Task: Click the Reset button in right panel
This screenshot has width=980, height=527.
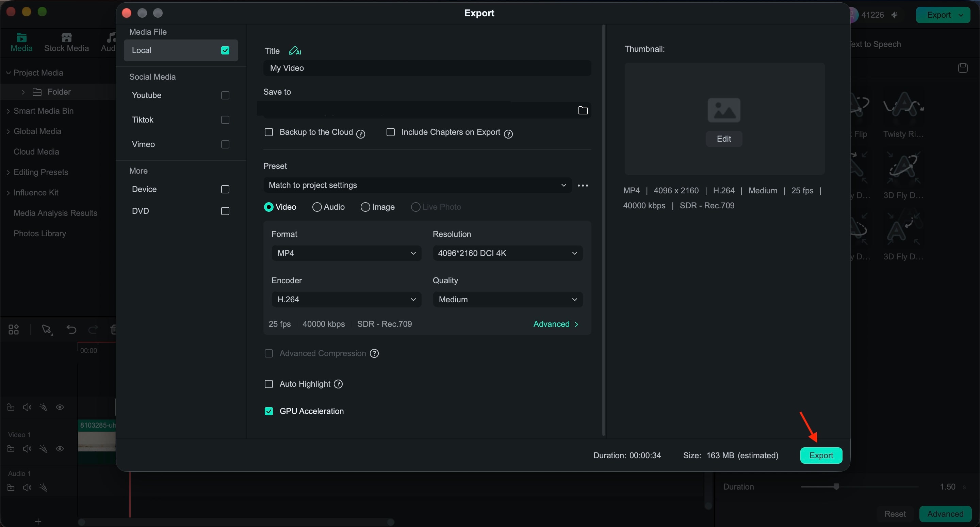Action: click(x=895, y=514)
